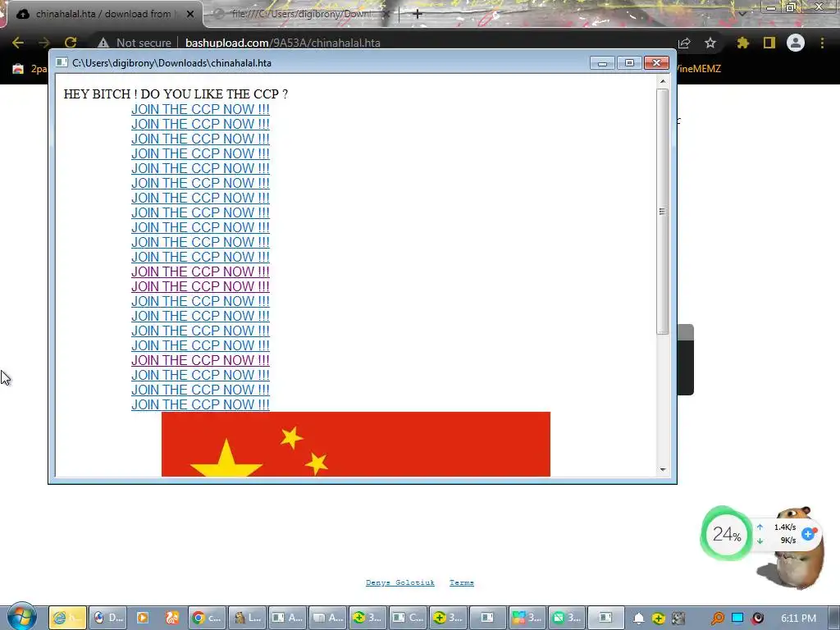
Task: Switch to the file:///C:/Users/digibrony tab
Action: pos(300,14)
